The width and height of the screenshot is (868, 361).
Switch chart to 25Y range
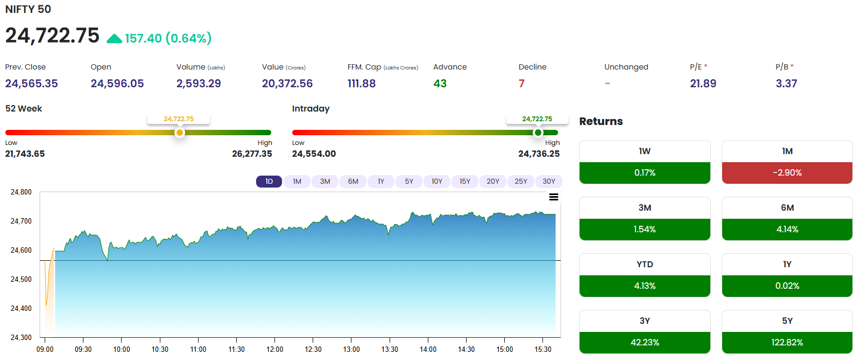[521, 182]
